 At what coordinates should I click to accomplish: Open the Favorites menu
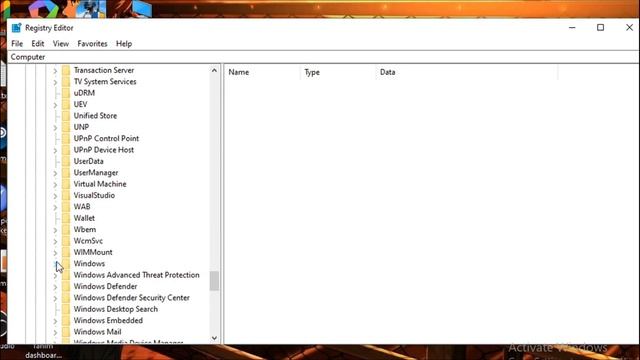[92, 44]
